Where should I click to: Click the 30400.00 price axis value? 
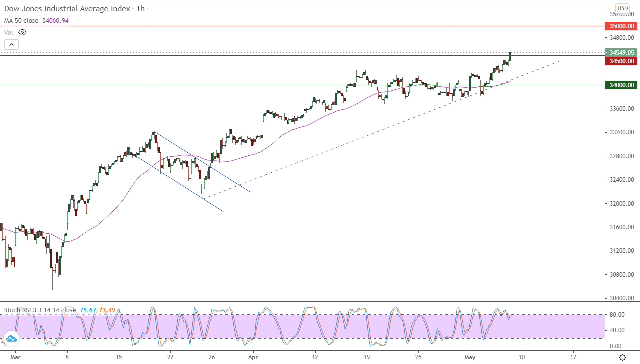[x=622, y=298]
